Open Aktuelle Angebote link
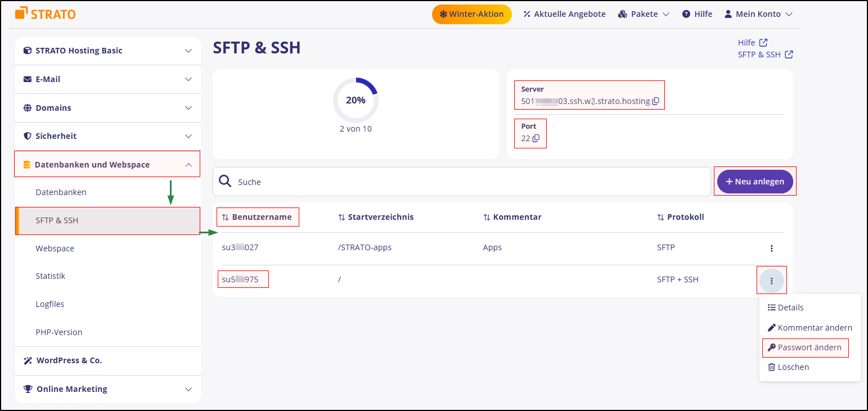This screenshot has height=411, width=868. tap(564, 14)
